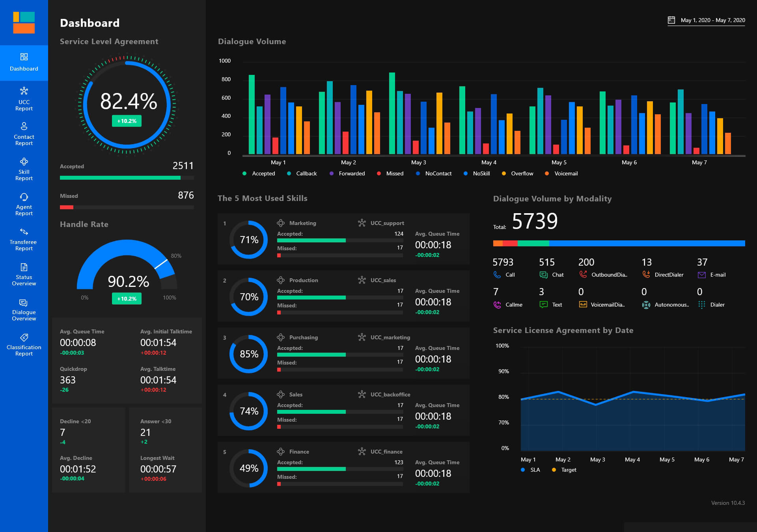This screenshot has width=757, height=532.
Task: Toggle the Missed series in Dialogue Volume legend
Action: pos(390,173)
